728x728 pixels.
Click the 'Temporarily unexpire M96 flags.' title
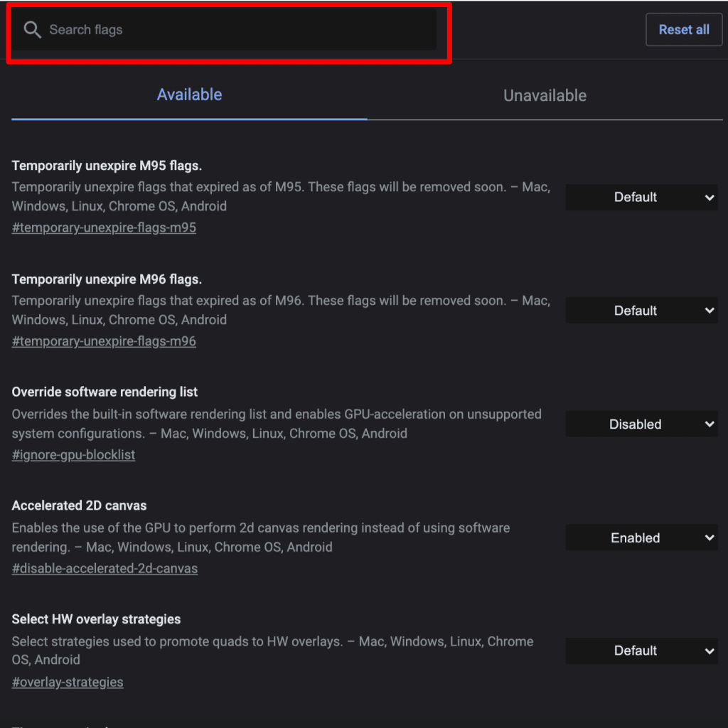point(107,279)
